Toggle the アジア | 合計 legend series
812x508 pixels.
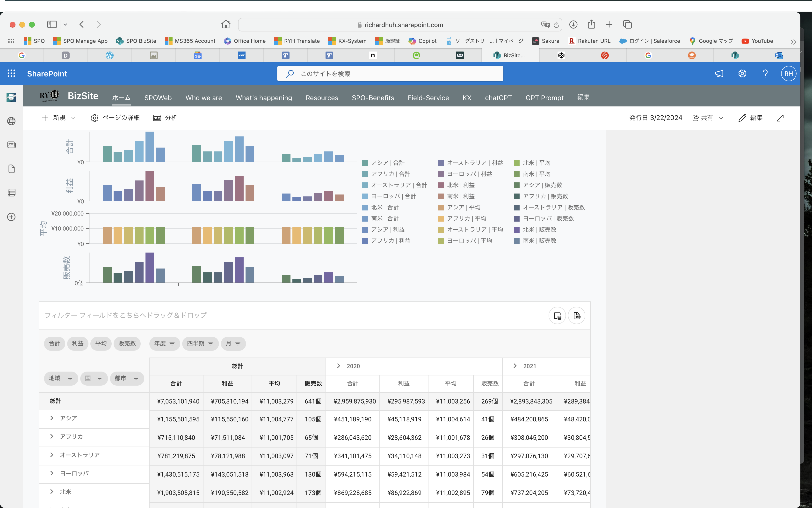tap(383, 163)
